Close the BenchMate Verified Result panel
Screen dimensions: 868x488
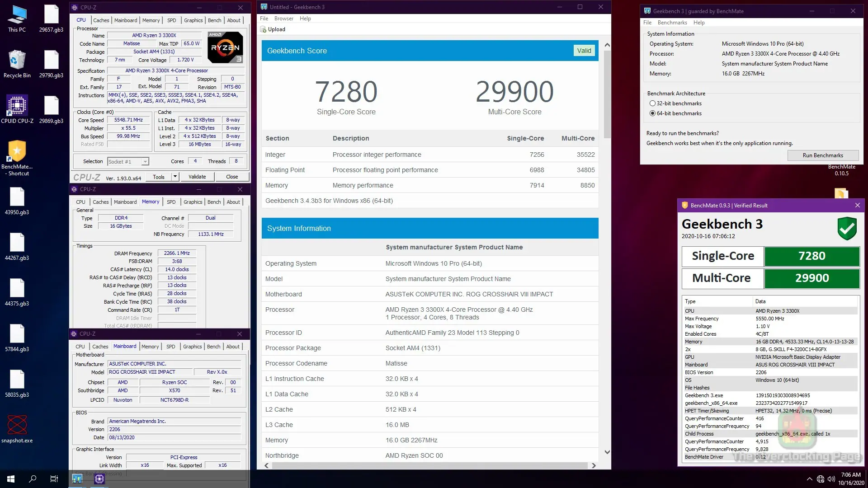tap(858, 205)
